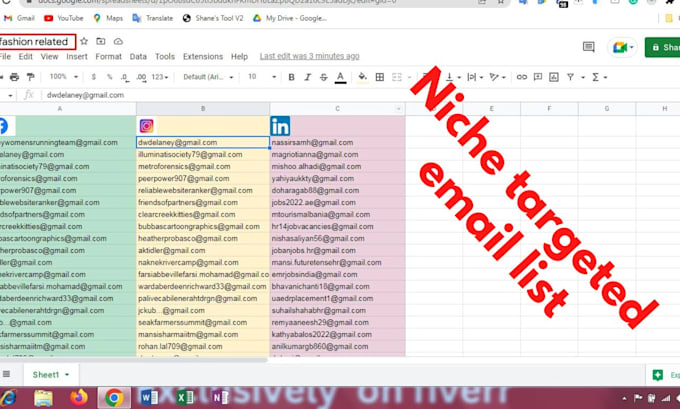This screenshot has width=680, height=409.
Task: Select cell metroforensics@gmail.com in column B
Action: [203, 167]
